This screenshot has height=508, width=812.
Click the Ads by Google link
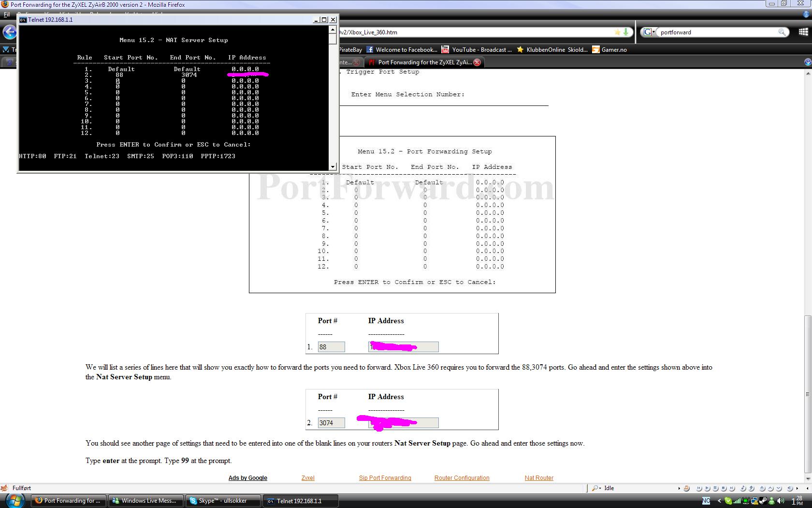[247, 478]
